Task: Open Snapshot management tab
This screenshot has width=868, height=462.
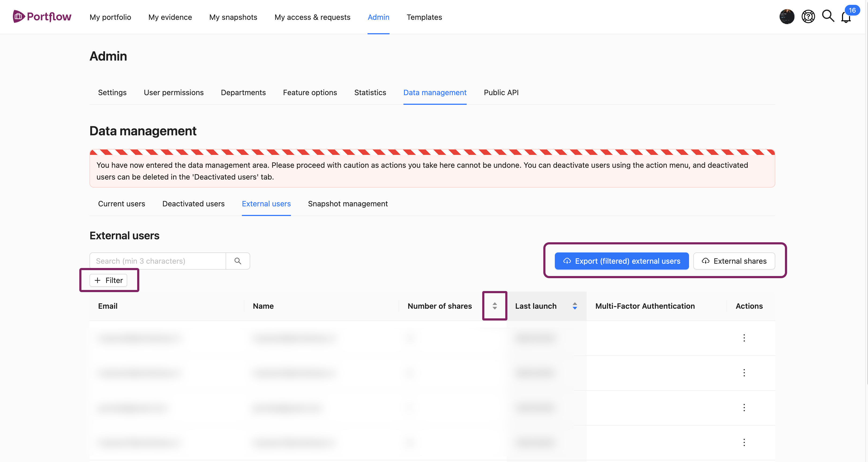Action: coord(348,204)
